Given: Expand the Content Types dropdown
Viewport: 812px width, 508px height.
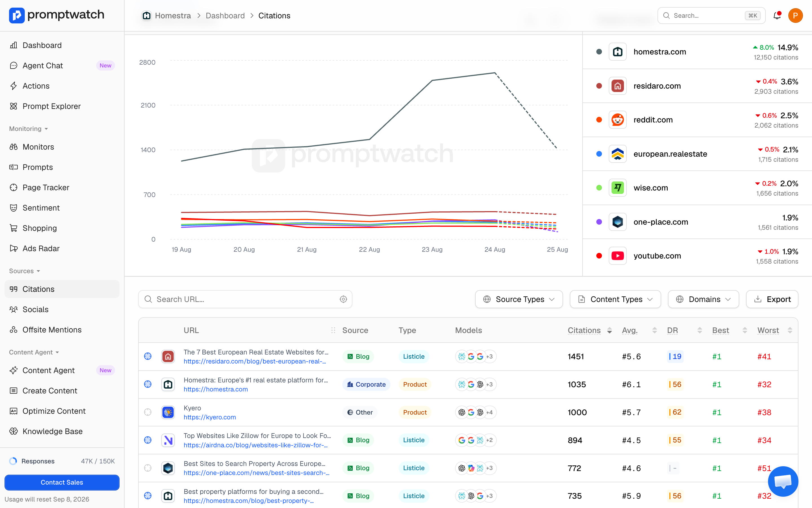Looking at the screenshot, I should pos(615,299).
